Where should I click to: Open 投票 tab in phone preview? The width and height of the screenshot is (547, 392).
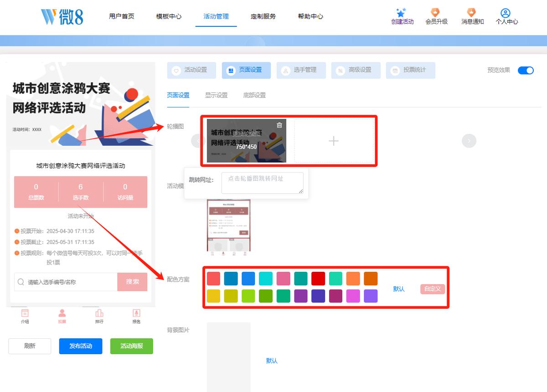point(62,316)
